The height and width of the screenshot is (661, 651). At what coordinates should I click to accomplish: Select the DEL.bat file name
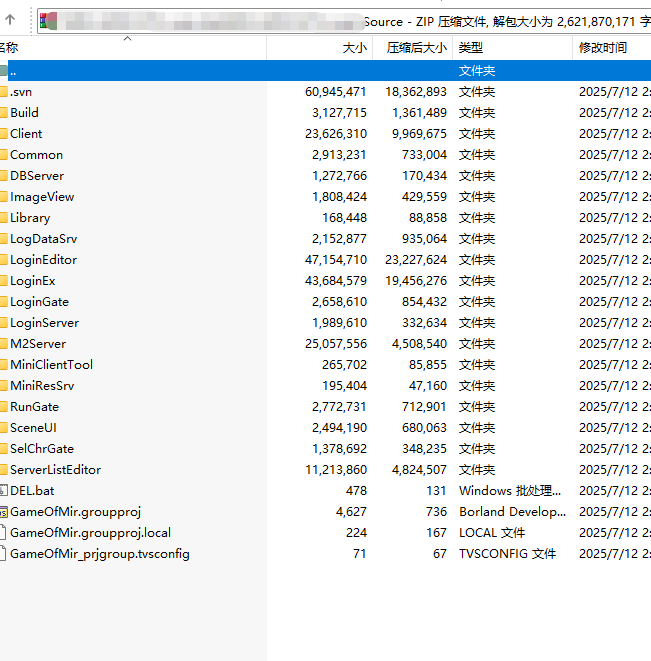(32, 491)
